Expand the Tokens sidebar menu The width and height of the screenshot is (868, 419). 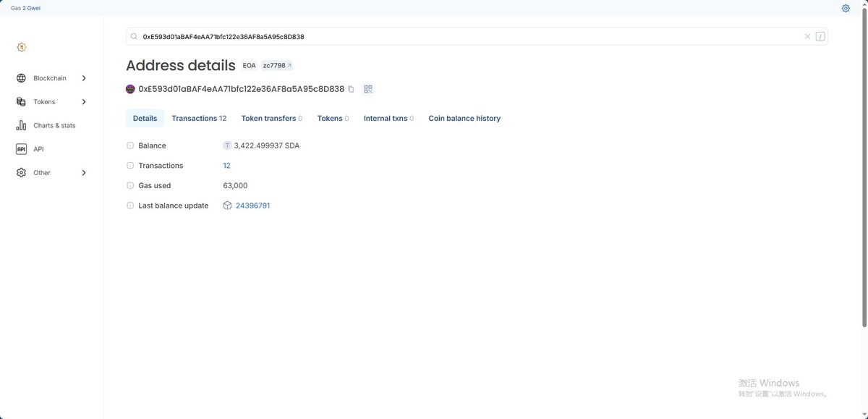point(83,101)
